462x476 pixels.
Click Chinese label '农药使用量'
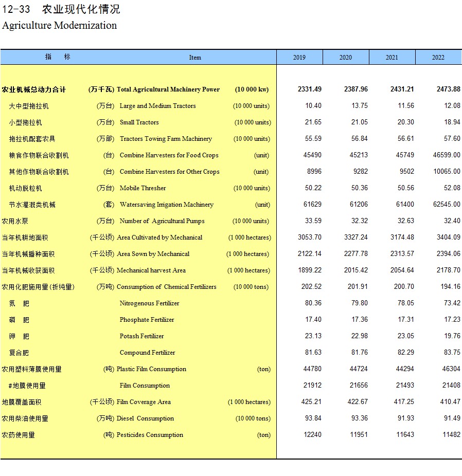click(x=18, y=435)
